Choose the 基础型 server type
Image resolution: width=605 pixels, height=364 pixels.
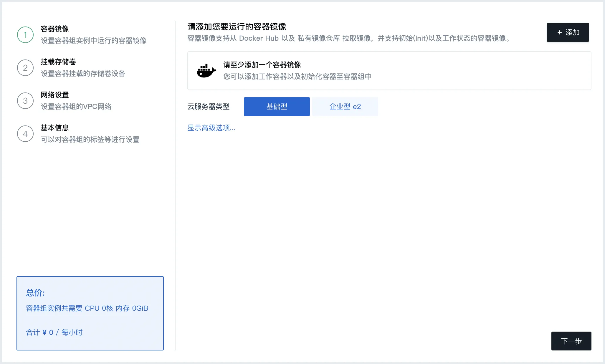pyautogui.click(x=277, y=107)
